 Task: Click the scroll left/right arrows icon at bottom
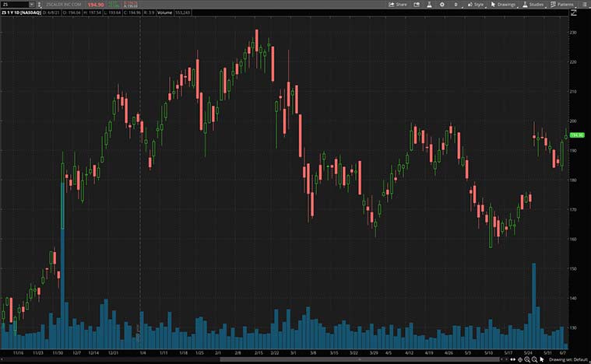512,360
